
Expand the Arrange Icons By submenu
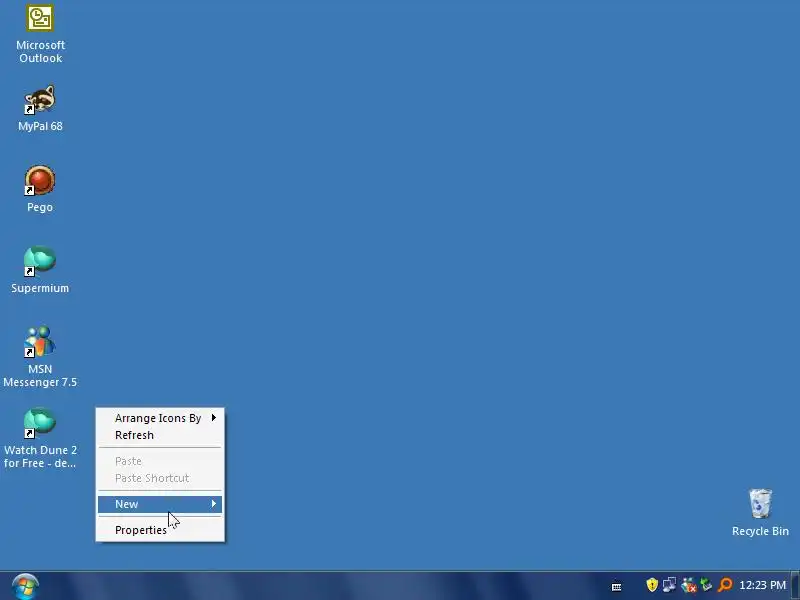(160, 418)
